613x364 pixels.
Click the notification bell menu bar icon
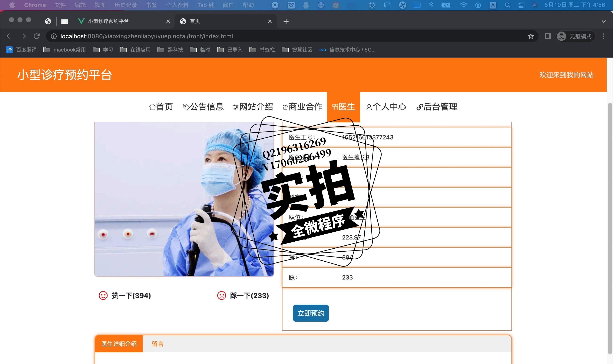[306, 5]
